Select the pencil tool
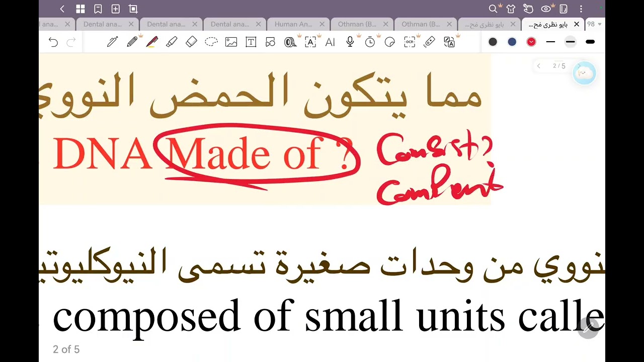This screenshot has width=644, height=362. 132,42
